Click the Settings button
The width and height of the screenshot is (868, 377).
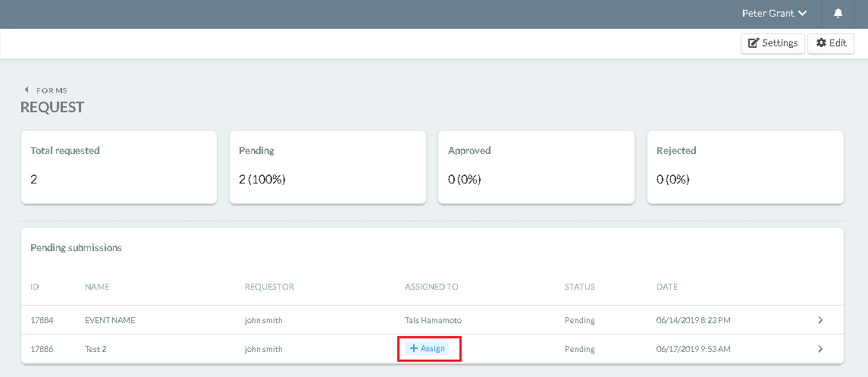(772, 43)
